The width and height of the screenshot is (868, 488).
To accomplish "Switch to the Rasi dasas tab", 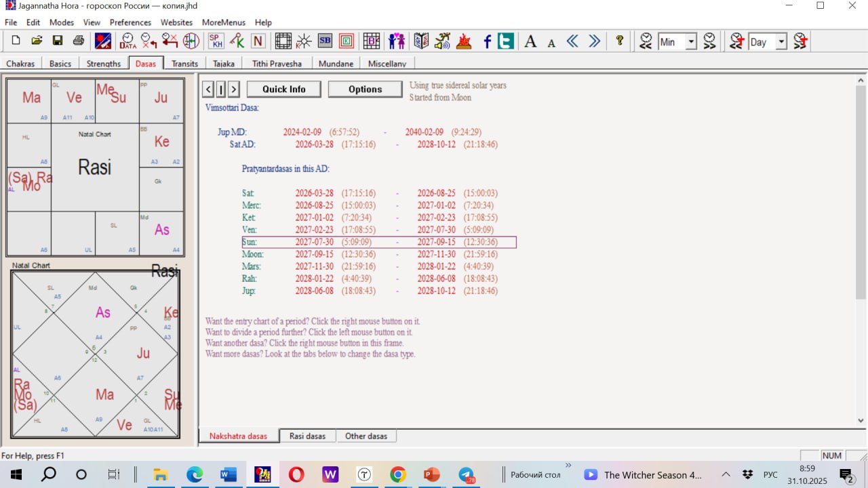I will point(307,436).
